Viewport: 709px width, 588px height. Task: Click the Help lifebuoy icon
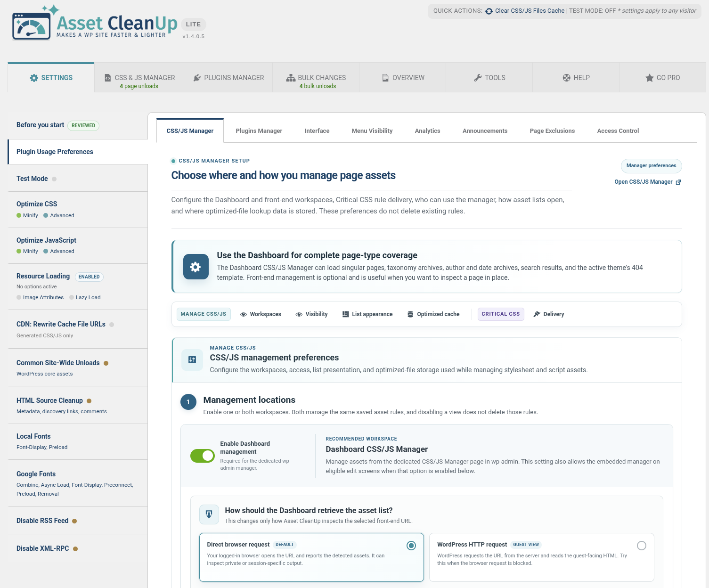point(566,78)
